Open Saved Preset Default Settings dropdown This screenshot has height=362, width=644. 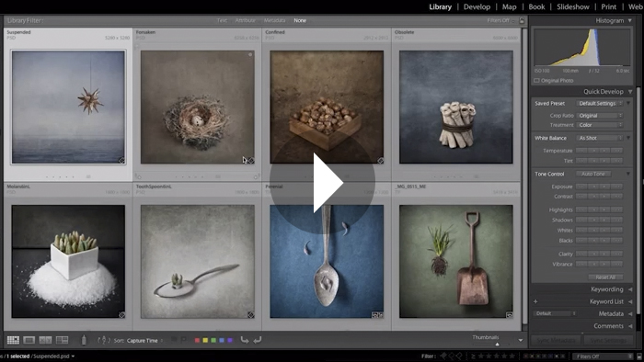click(600, 103)
